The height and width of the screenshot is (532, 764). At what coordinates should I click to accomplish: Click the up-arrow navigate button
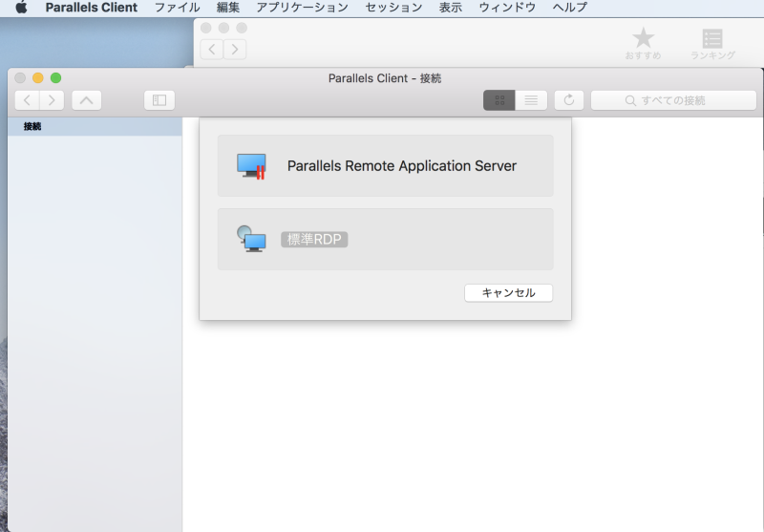pyautogui.click(x=87, y=100)
